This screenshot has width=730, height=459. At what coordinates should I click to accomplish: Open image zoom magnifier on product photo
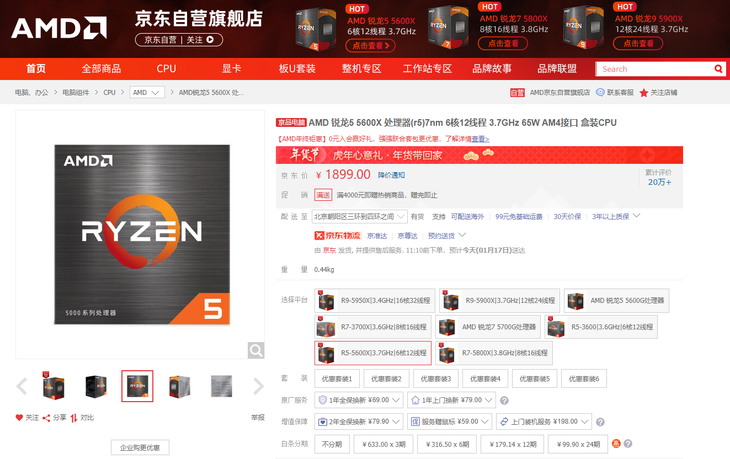coord(256,350)
